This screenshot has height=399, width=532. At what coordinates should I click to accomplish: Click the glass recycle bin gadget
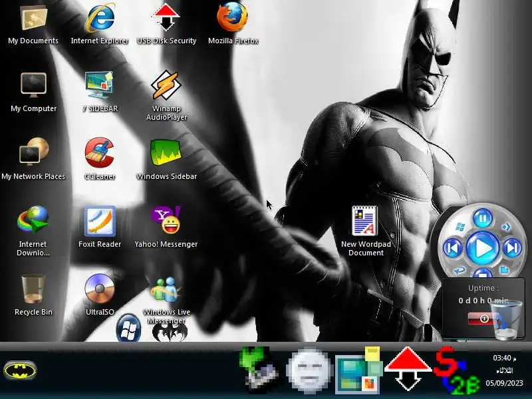tap(507, 320)
